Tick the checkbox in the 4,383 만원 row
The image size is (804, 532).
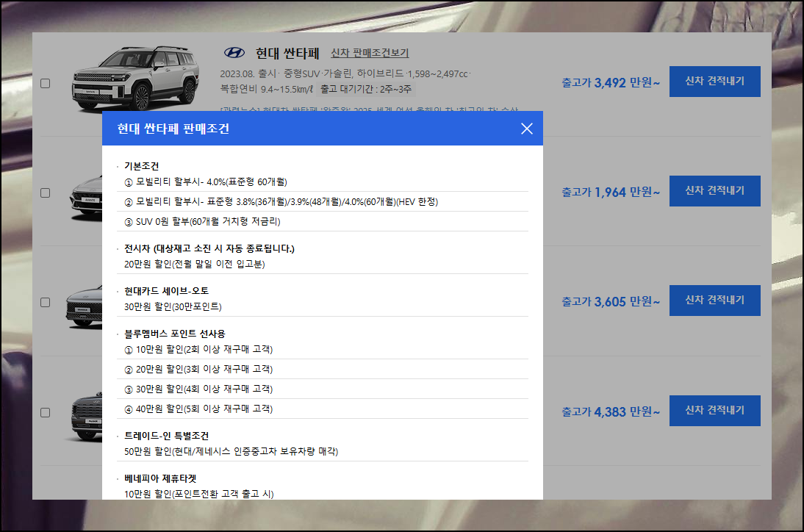(x=45, y=412)
